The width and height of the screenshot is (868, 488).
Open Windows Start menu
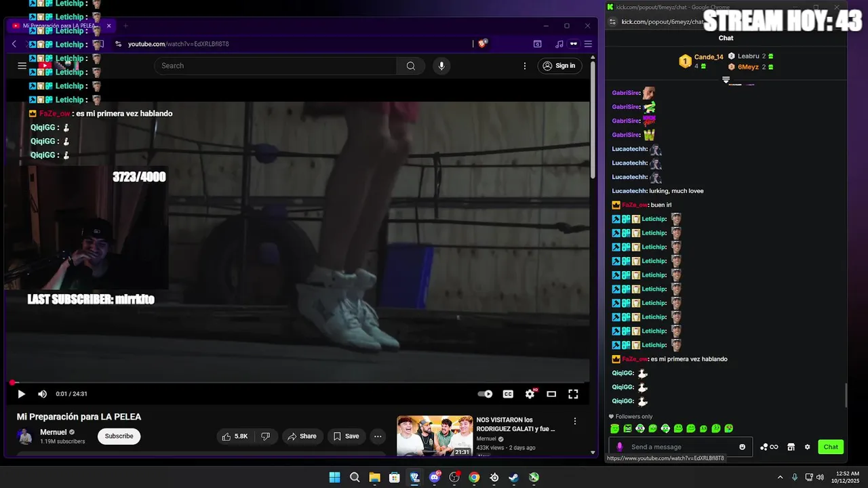pos(334,477)
